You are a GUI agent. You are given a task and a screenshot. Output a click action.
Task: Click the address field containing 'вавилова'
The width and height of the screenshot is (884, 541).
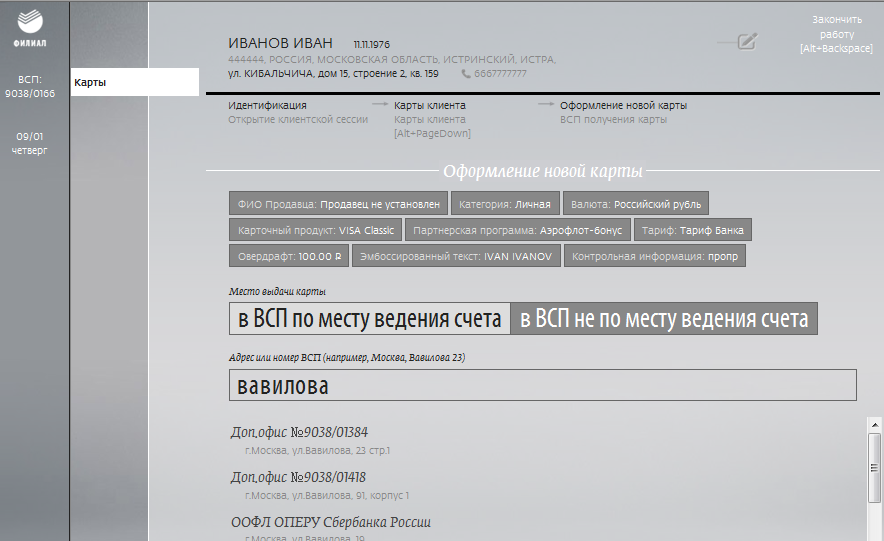[x=542, y=385]
